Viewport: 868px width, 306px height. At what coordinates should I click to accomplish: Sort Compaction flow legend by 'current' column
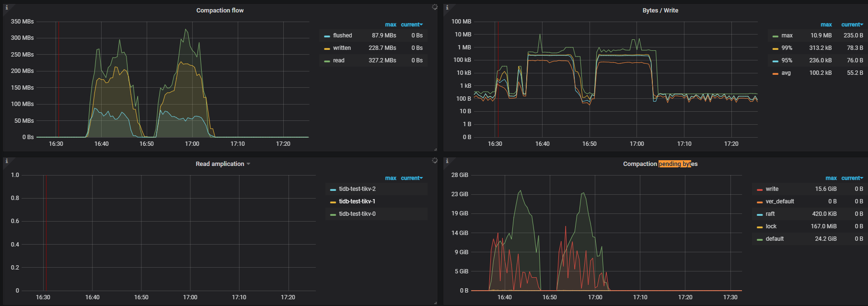411,24
